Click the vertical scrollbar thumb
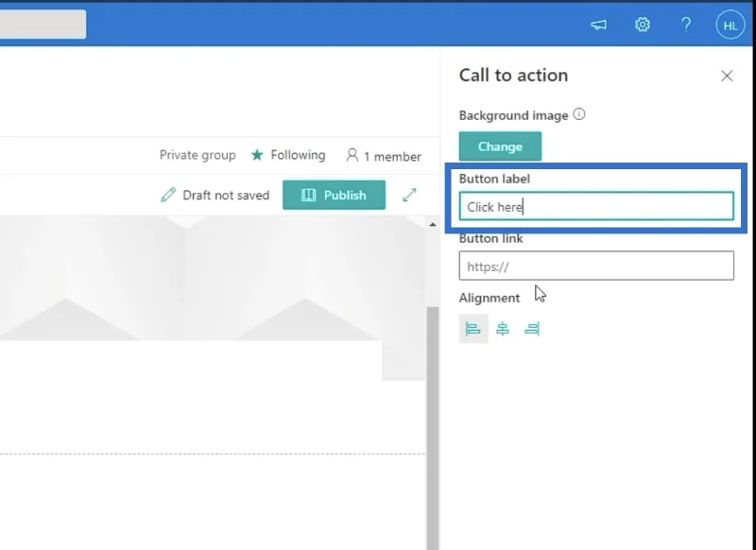Viewport: 756px width, 550px height. tap(433, 428)
